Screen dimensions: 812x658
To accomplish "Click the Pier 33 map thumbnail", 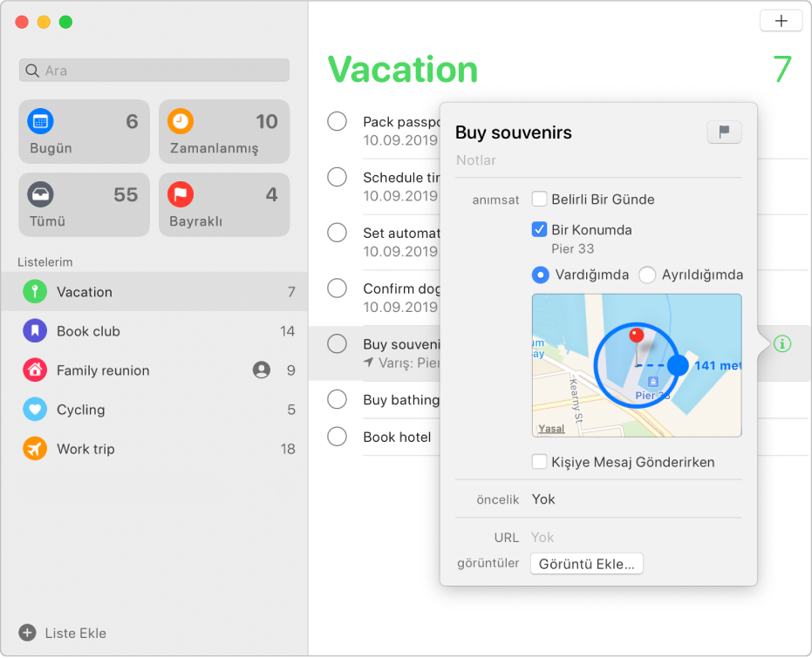I will click(x=637, y=365).
